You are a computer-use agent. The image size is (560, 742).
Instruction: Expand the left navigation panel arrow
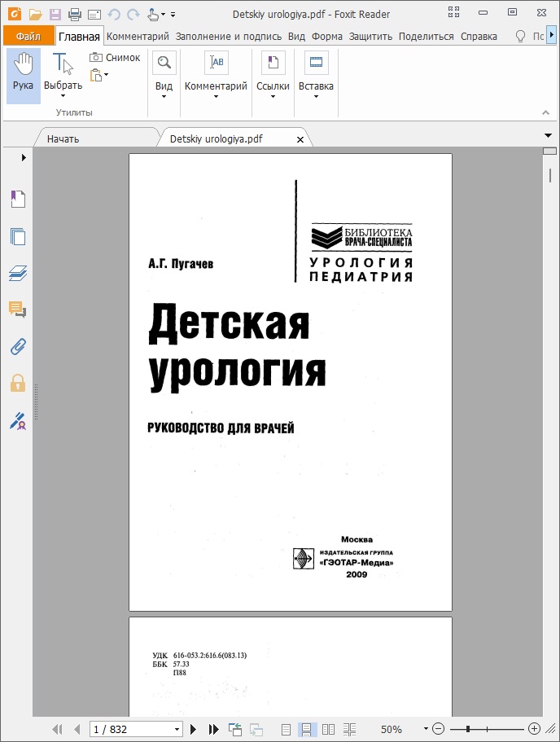pyautogui.click(x=24, y=157)
